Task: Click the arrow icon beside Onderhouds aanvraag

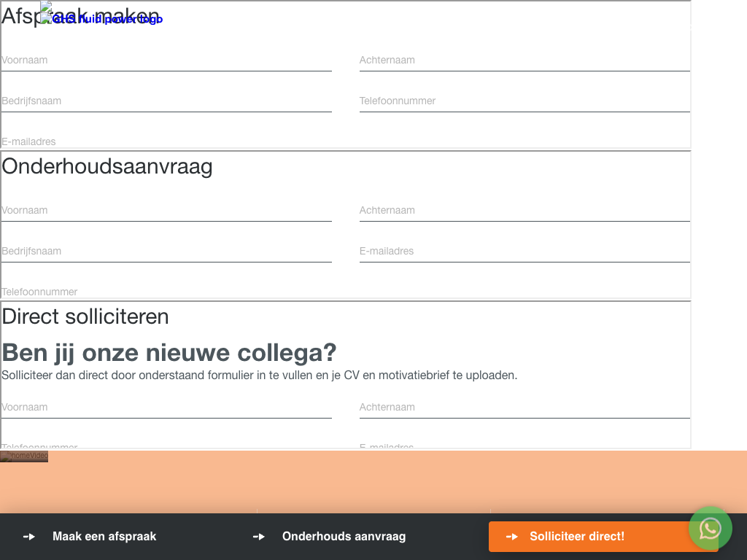Action: tap(259, 537)
